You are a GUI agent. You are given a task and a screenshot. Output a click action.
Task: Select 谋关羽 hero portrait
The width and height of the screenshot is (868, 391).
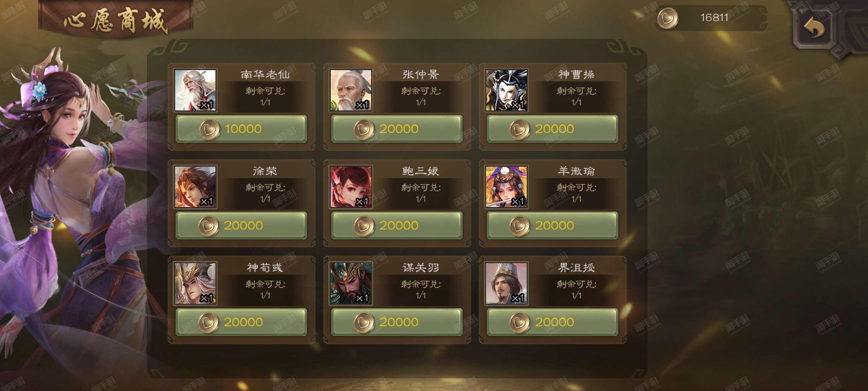[351, 283]
